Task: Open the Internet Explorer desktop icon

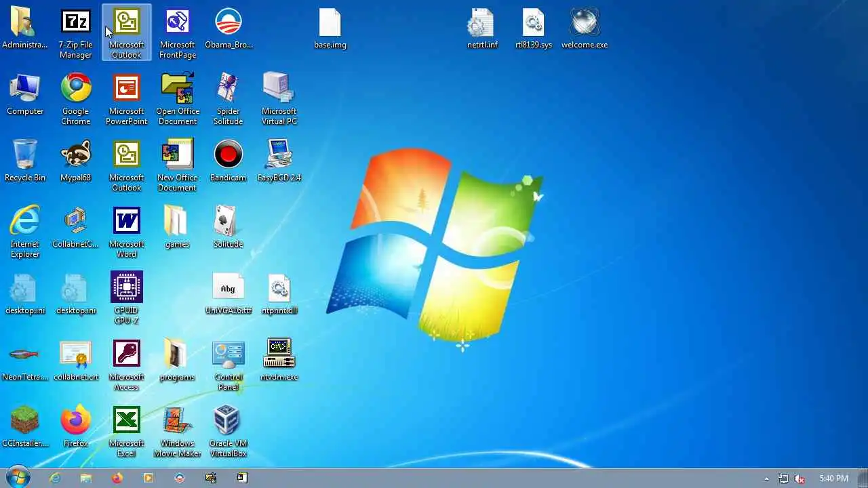Action: click(x=25, y=232)
